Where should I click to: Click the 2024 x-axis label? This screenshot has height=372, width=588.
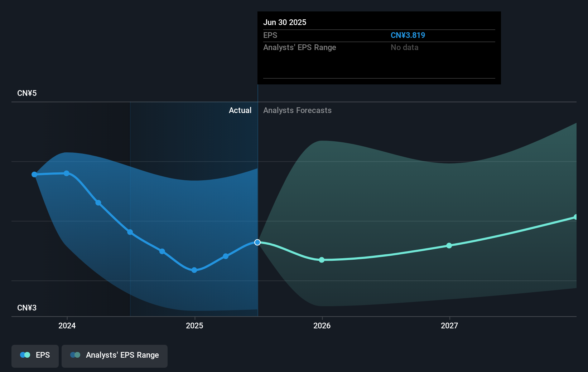coord(67,325)
